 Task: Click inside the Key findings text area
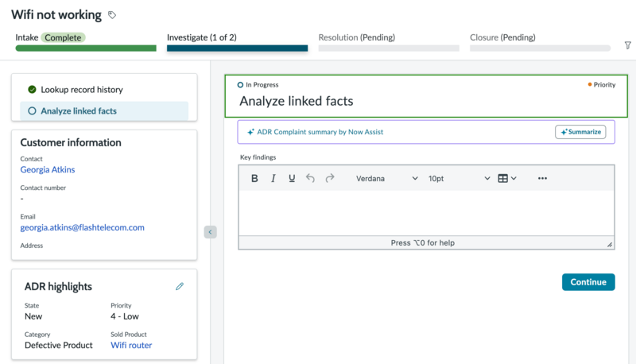coord(426,213)
